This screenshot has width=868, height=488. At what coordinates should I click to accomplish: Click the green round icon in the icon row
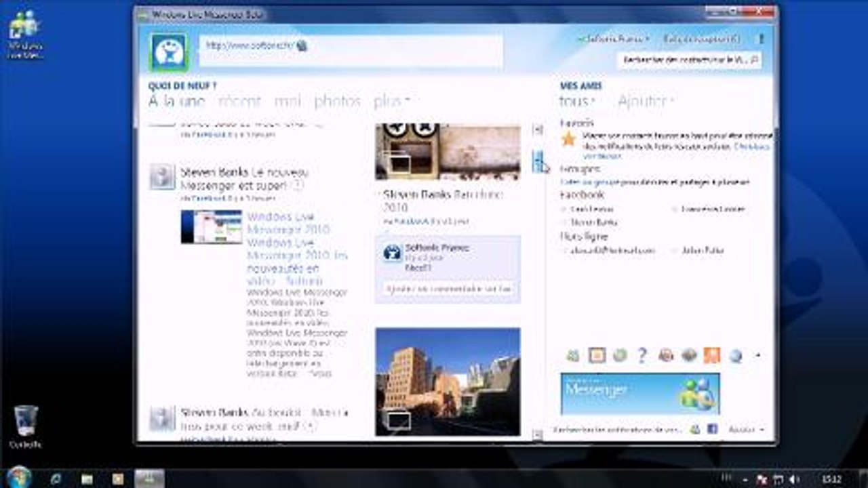coord(620,355)
